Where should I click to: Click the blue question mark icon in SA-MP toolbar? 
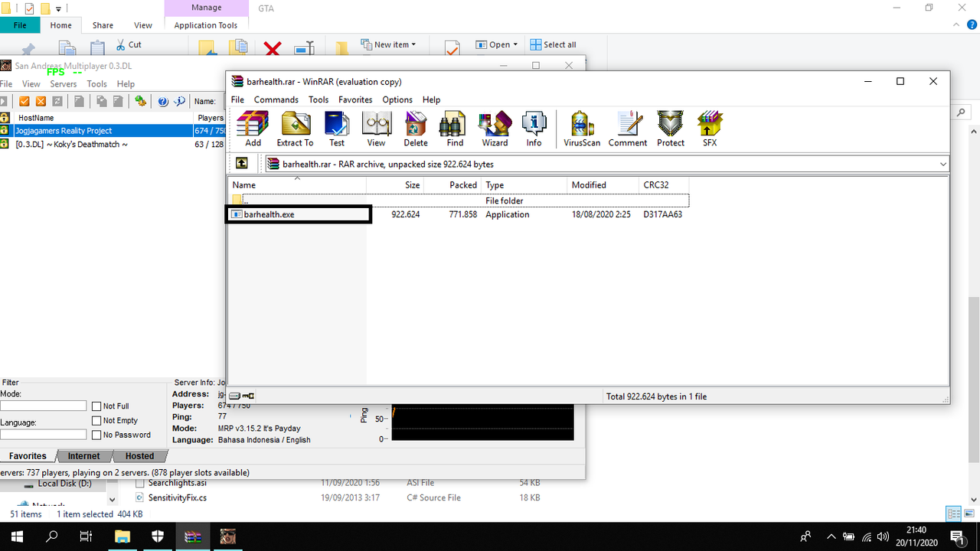pyautogui.click(x=163, y=101)
